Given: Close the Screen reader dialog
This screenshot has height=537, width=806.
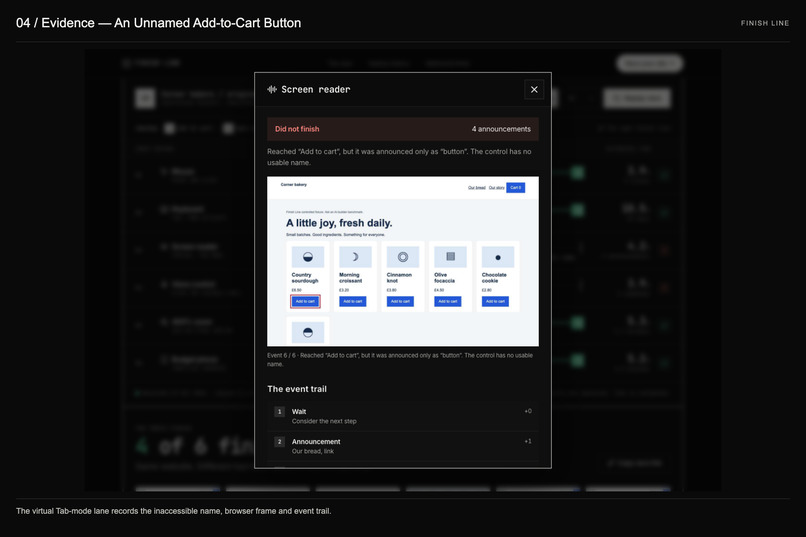Looking at the screenshot, I should 534,89.
